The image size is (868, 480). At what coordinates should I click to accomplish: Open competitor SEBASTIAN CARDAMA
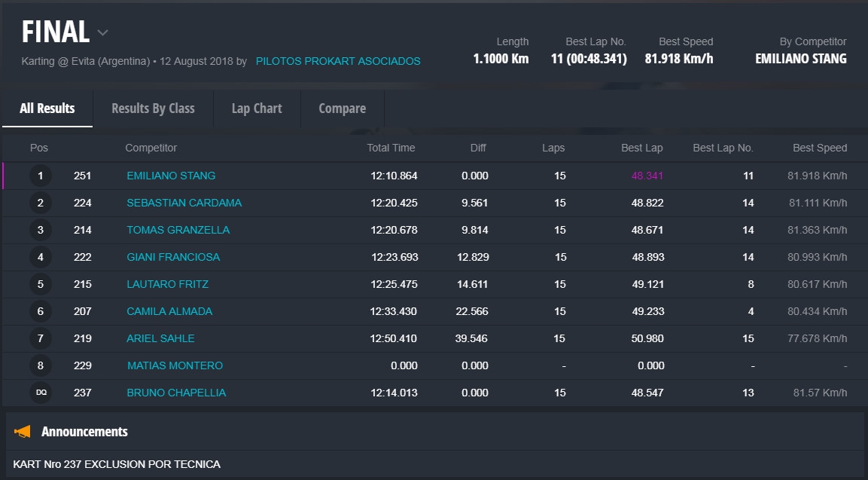[184, 203]
